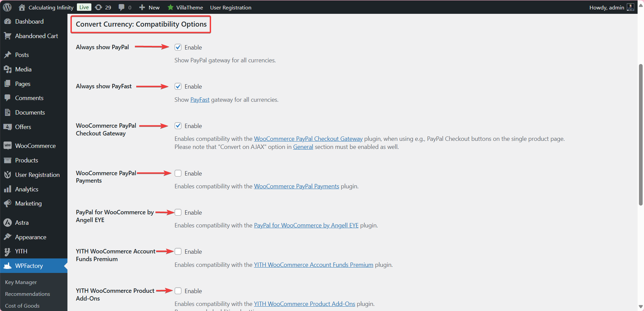
Task: Open the Cost of Goods submenu
Action: click(x=22, y=306)
